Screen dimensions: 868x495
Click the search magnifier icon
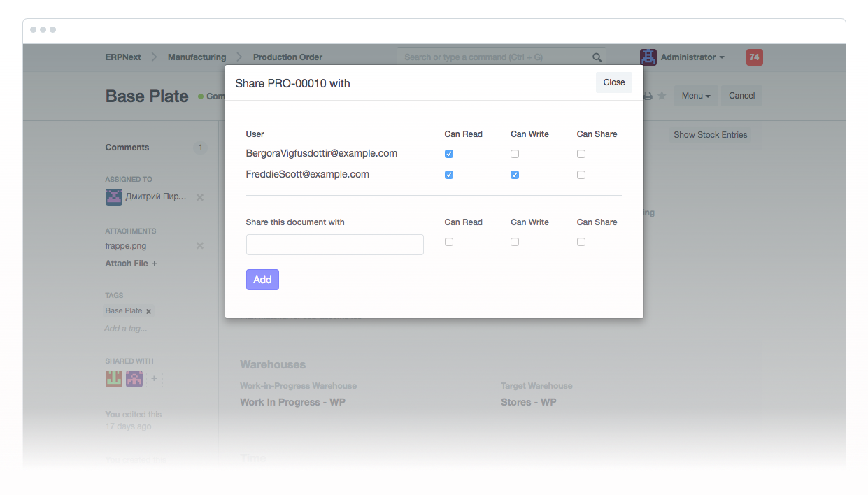coord(597,57)
